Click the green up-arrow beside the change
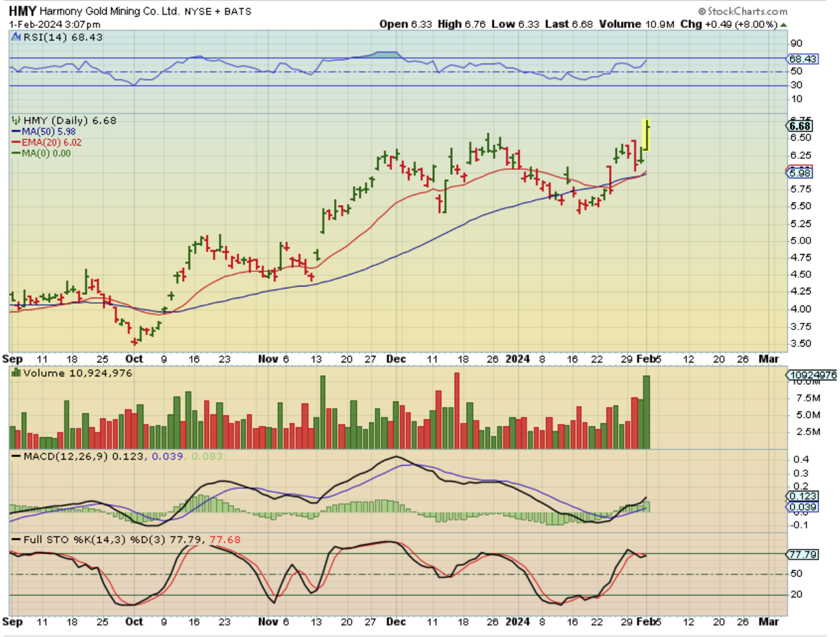Viewport: 840px width, 637px height. 784,24
